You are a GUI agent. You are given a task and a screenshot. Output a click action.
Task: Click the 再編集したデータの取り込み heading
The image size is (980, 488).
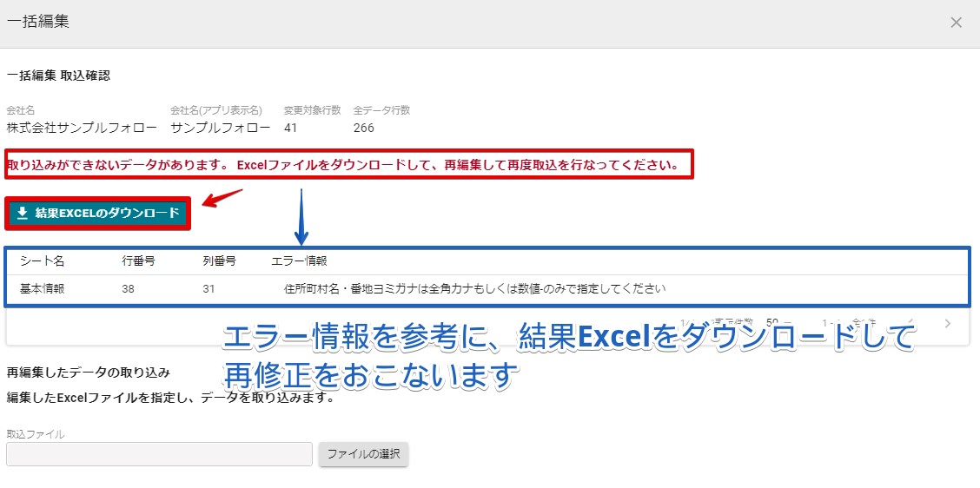88,373
